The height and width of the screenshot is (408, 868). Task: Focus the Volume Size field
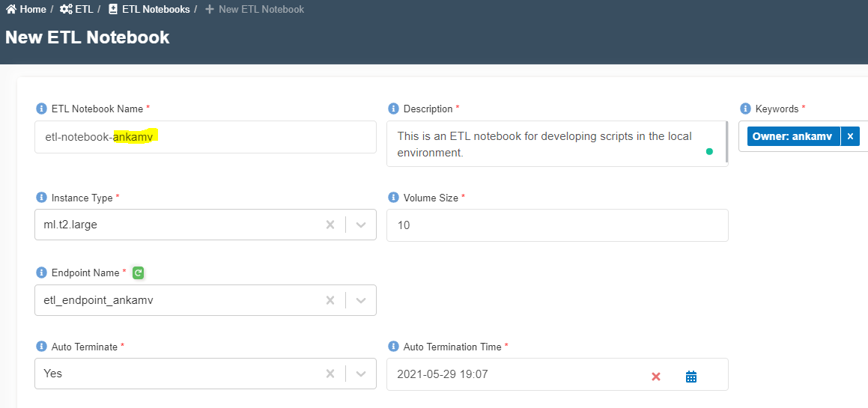pos(557,225)
